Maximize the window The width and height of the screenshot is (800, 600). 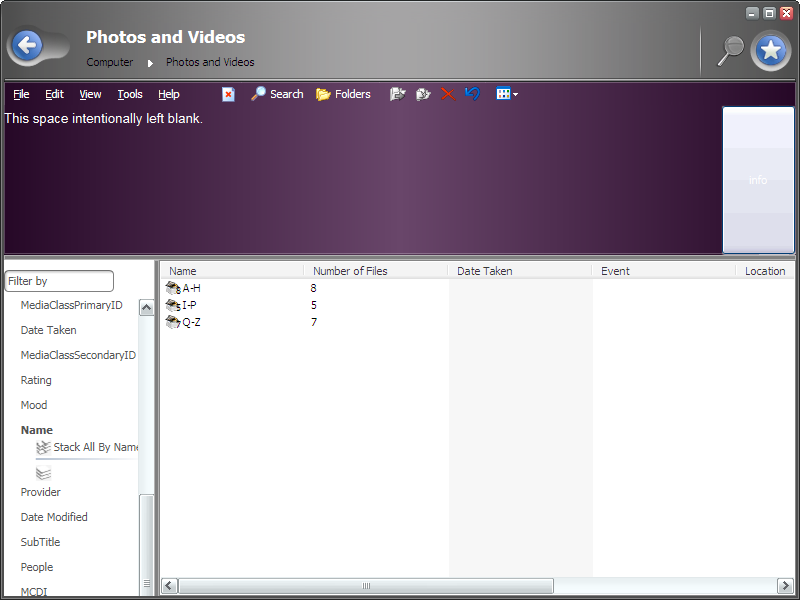pyautogui.click(x=769, y=13)
